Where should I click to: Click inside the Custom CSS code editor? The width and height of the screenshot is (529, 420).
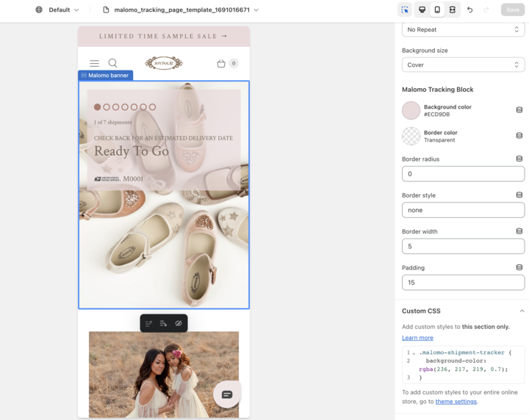(463, 365)
